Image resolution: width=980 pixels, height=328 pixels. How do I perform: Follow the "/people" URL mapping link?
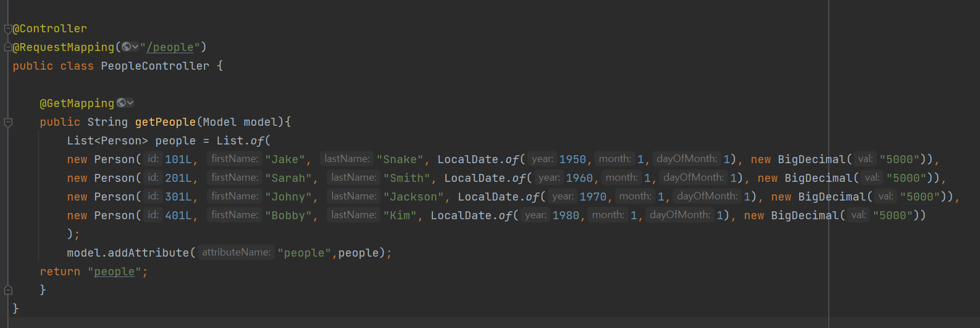pos(170,47)
